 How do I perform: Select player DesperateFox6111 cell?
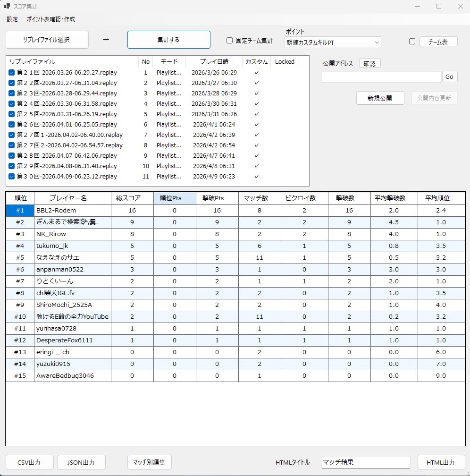73,340
